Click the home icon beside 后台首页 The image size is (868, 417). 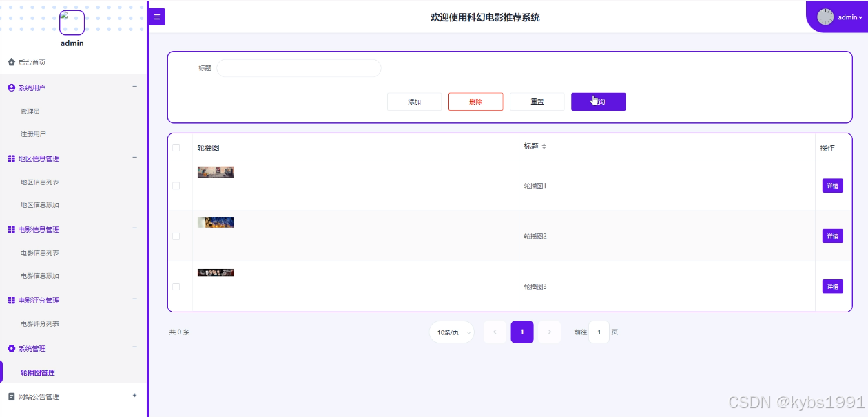(x=12, y=62)
